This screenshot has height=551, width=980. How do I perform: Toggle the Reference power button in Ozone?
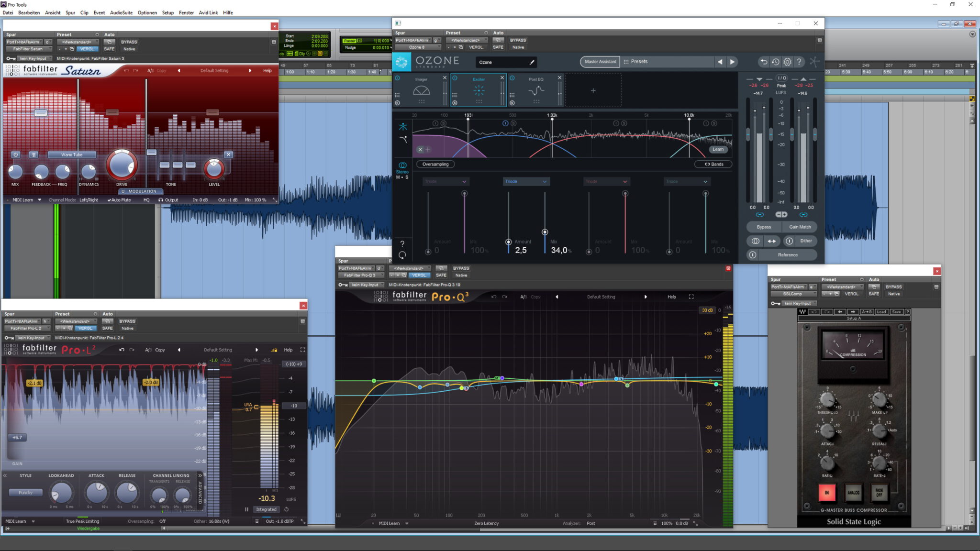752,255
